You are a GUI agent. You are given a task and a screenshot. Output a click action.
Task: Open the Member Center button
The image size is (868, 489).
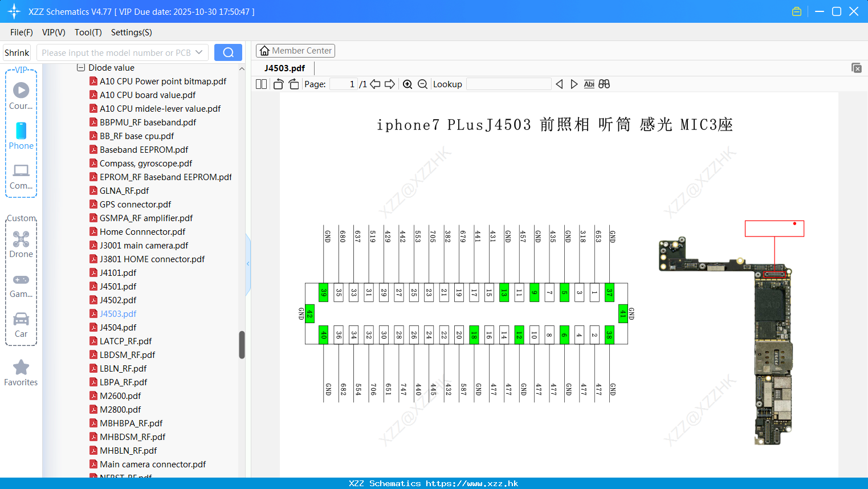(295, 51)
